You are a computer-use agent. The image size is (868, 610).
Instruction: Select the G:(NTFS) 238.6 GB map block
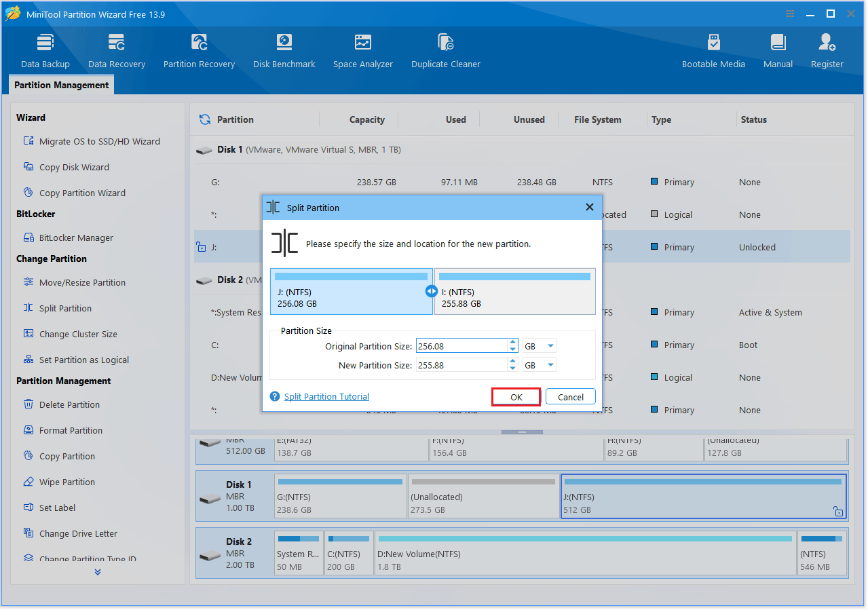340,496
